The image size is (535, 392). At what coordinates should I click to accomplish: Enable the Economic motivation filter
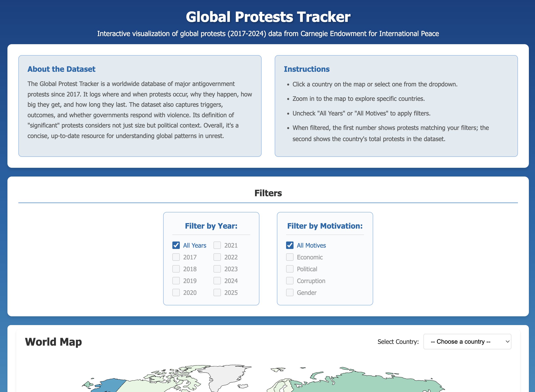click(290, 257)
